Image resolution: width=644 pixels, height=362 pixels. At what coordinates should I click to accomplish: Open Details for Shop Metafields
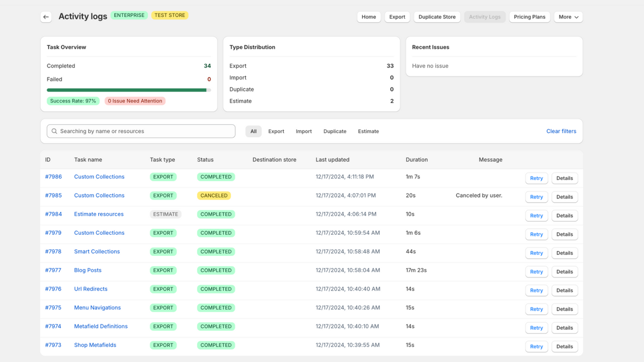tap(565, 346)
